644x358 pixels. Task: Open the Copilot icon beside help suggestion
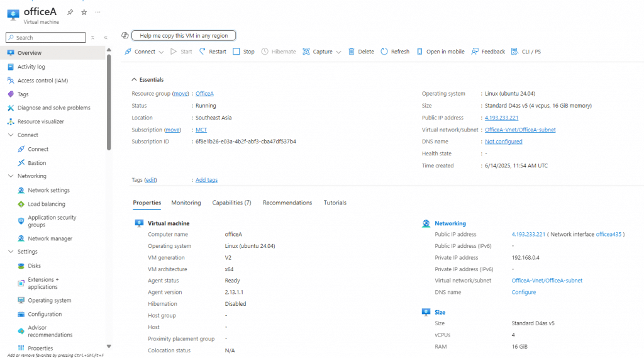click(125, 36)
